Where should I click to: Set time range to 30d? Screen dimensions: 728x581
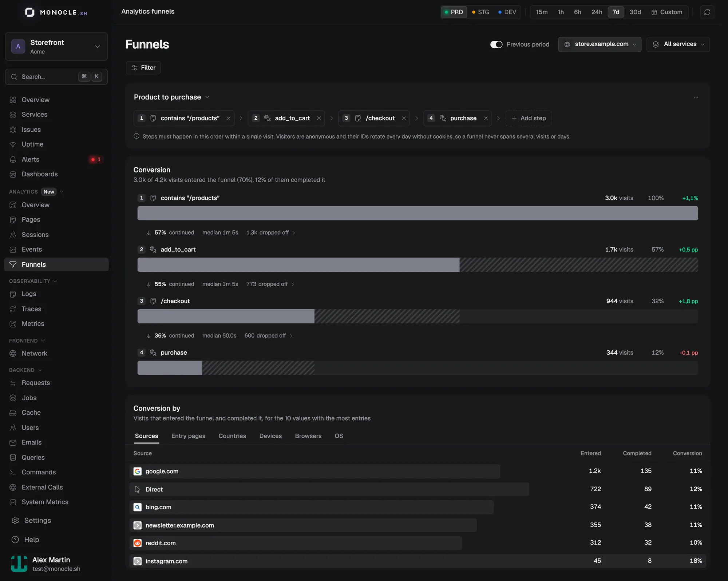coord(635,12)
